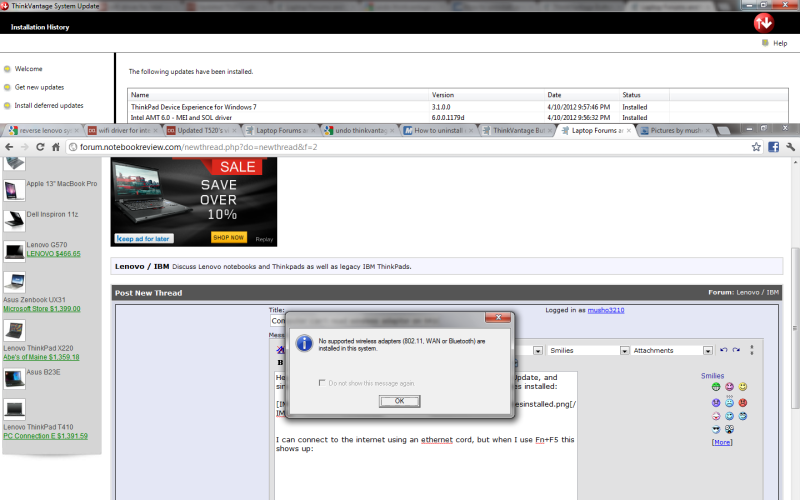800x500 pixels.
Task: Select 'ThinkPad Device Experience for Windows 7' row
Action: point(457,107)
